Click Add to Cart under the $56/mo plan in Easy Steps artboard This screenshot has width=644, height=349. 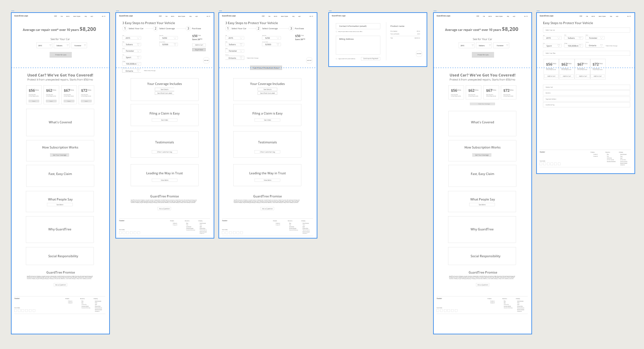tap(551, 76)
